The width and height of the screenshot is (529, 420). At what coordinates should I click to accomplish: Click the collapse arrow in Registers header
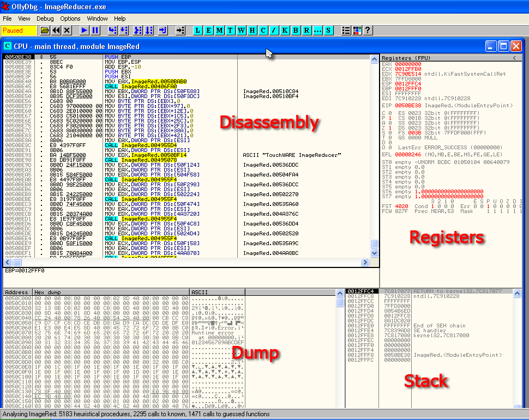tap(514, 58)
